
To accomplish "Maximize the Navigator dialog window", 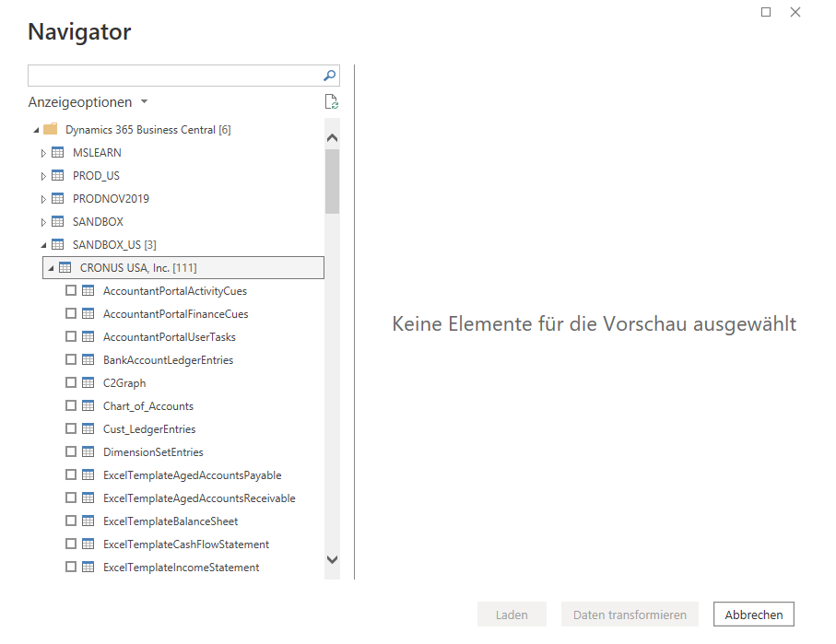I will [x=766, y=12].
